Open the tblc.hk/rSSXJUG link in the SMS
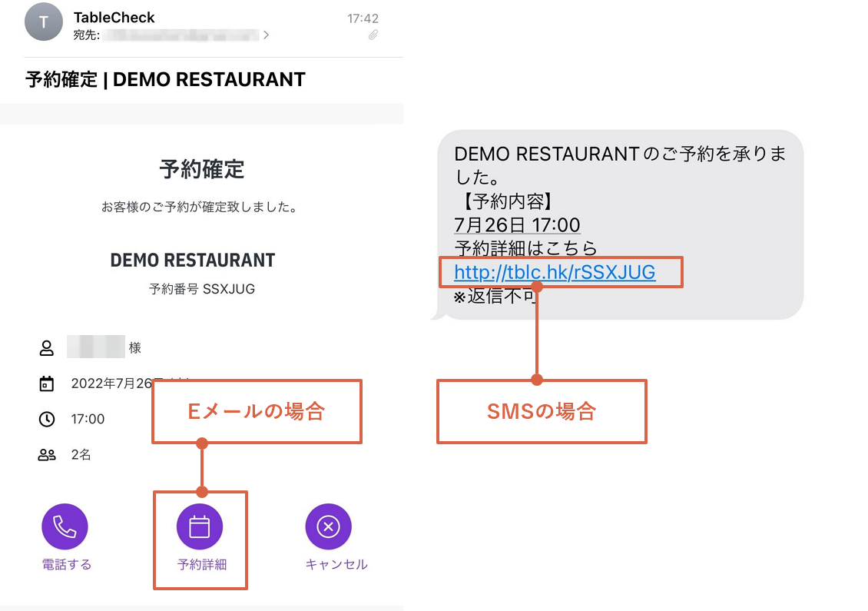 (555, 272)
